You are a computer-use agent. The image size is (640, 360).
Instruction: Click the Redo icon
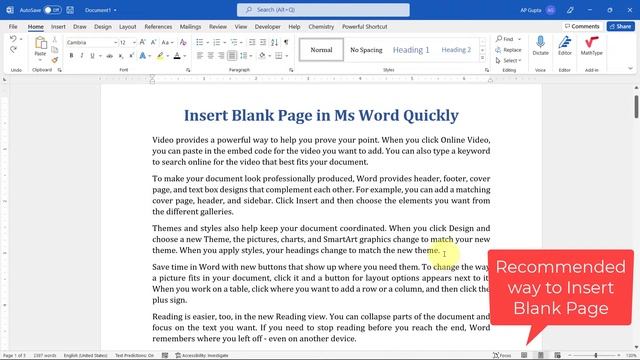pyautogui.click(x=13, y=49)
